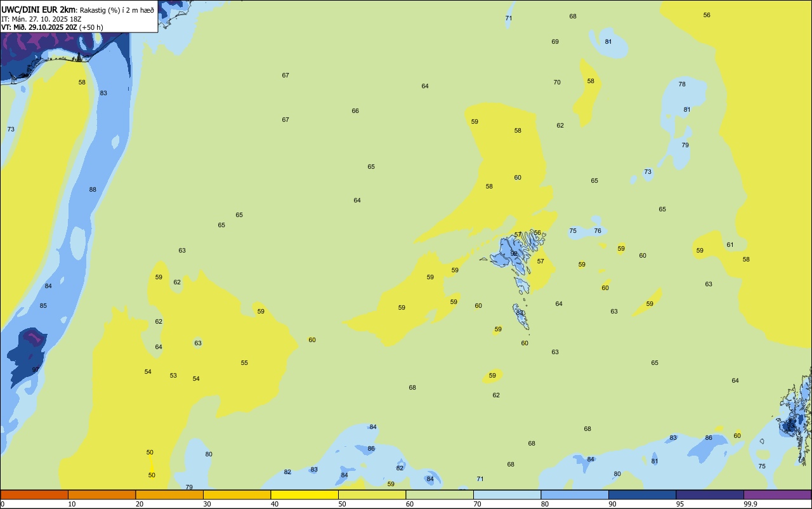Click the legend tick label "20"

(140, 504)
